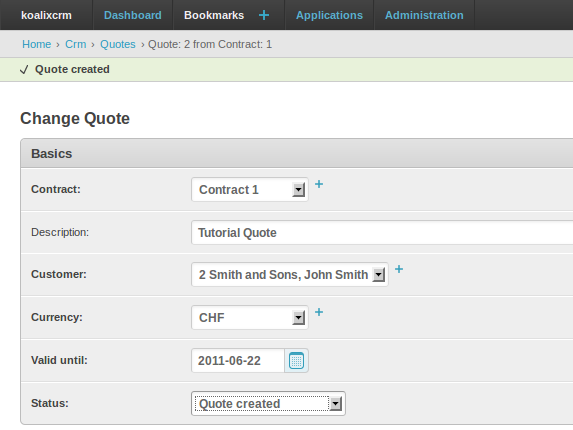Open the Crm breadcrumb link
The height and width of the screenshot is (430, 573).
[x=76, y=44]
